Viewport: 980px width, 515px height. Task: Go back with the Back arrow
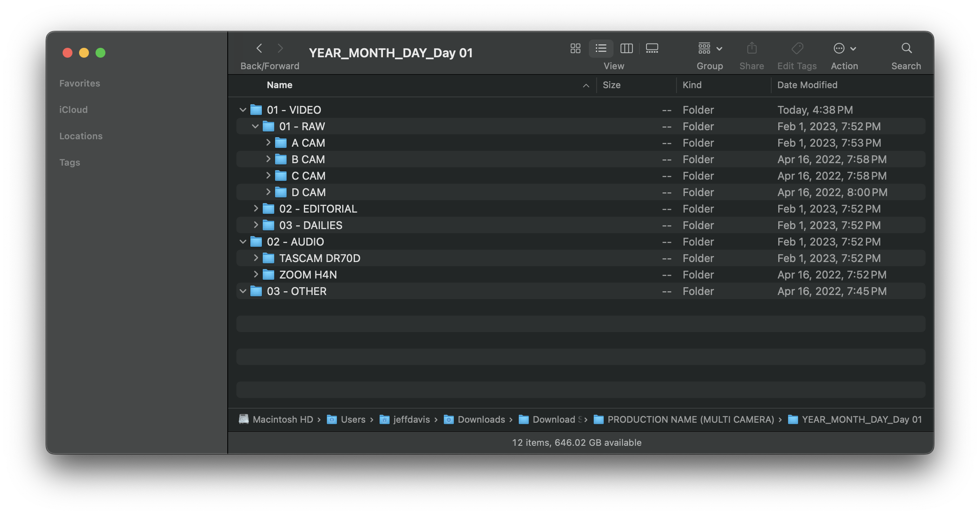pos(259,49)
